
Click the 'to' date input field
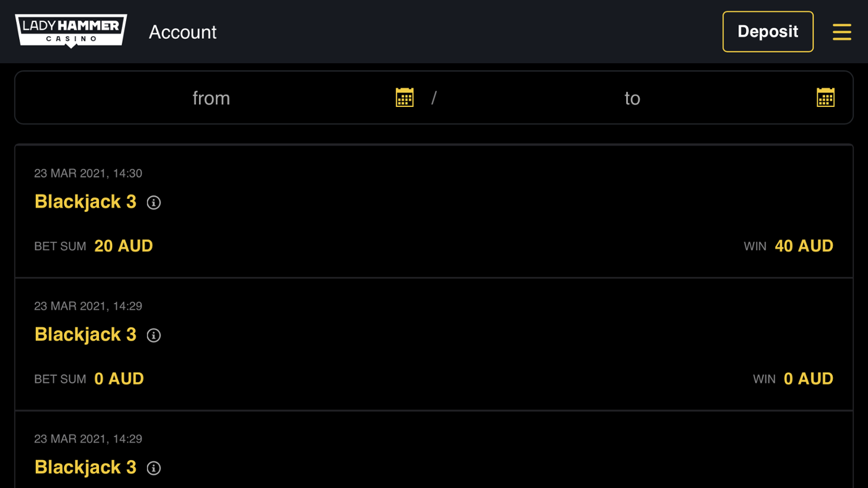click(x=632, y=98)
